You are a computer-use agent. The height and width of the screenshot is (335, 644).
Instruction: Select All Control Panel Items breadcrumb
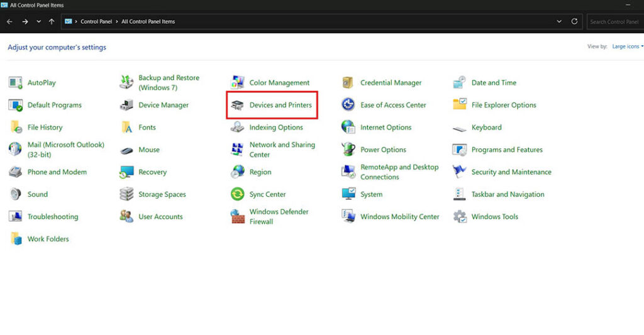coord(148,21)
